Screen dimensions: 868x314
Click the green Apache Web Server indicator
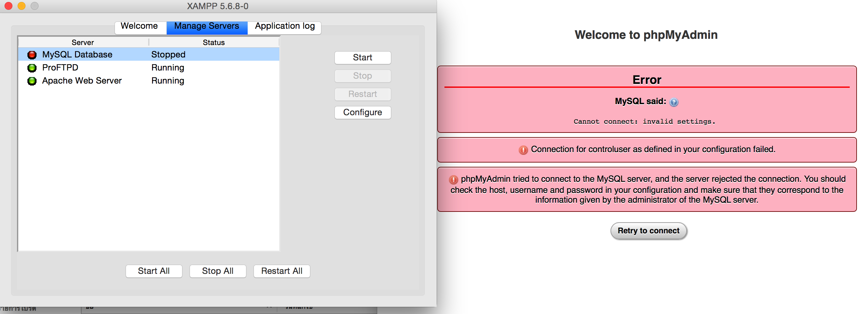(x=32, y=81)
